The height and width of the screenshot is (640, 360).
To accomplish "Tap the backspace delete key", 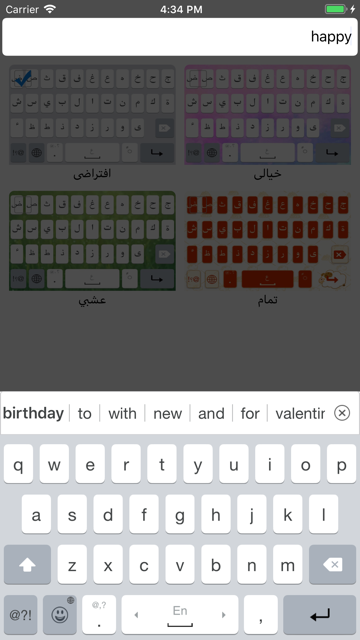I will [332, 564].
